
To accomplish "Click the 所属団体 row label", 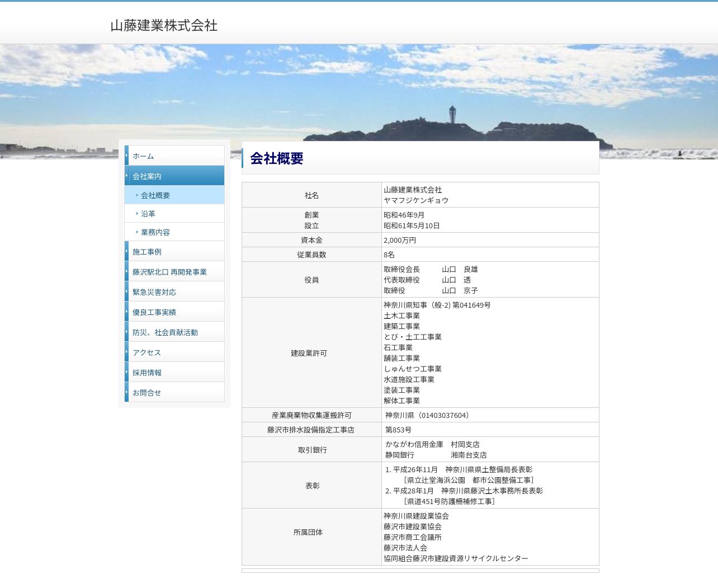I will click(x=308, y=532).
